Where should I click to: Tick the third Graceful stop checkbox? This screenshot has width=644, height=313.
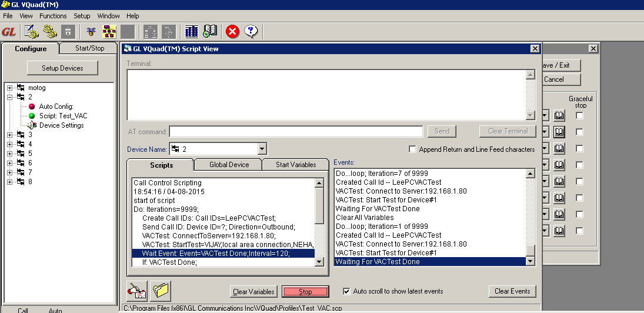(579, 149)
